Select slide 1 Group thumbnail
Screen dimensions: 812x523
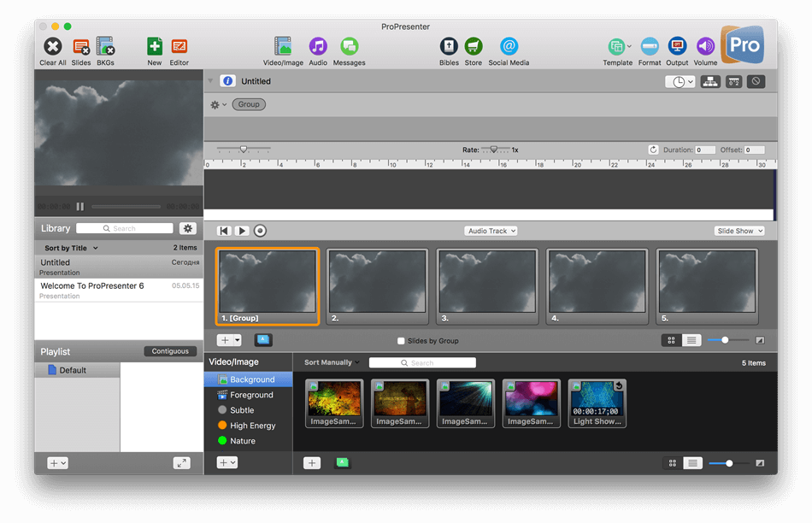pos(268,286)
